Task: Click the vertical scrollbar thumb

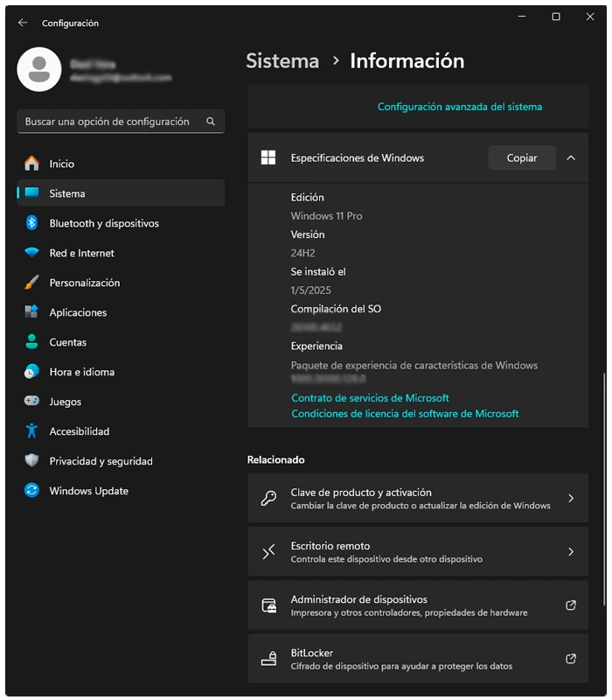Action: point(604,489)
